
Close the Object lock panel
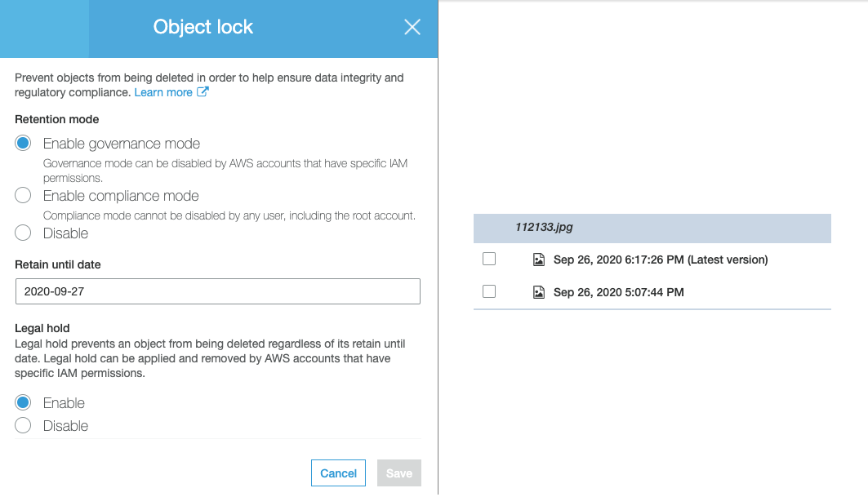(x=412, y=27)
